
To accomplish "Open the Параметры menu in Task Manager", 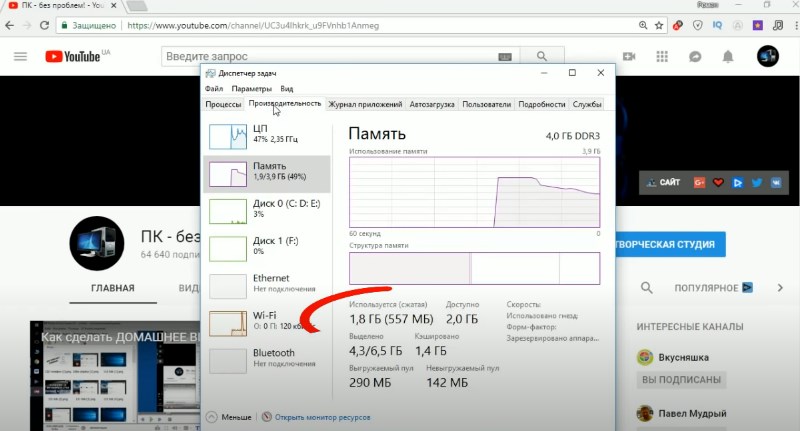I will pyautogui.click(x=252, y=89).
